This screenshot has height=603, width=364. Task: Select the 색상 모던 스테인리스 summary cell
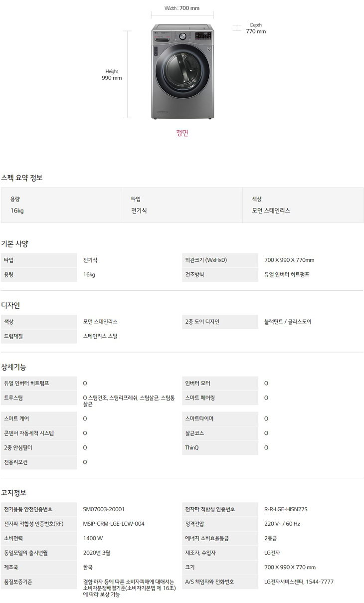pyautogui.click(x=303, y=205)
